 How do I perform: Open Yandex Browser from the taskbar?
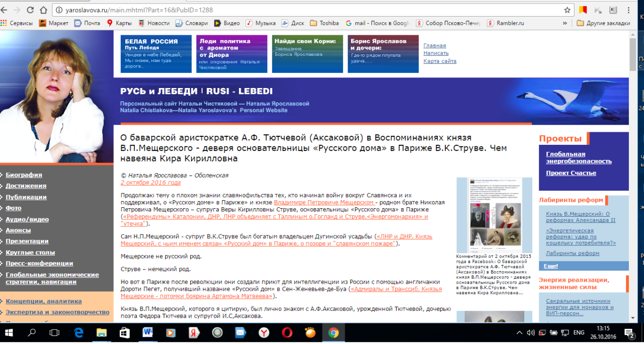(x=264, y=332)
